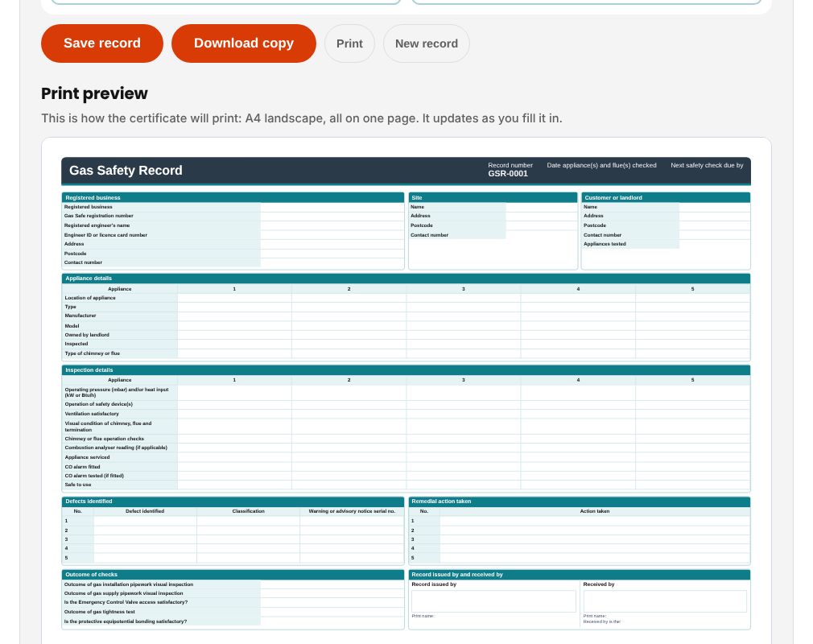Click 'Chimney or flue operation checks' label

click(104, 439)
